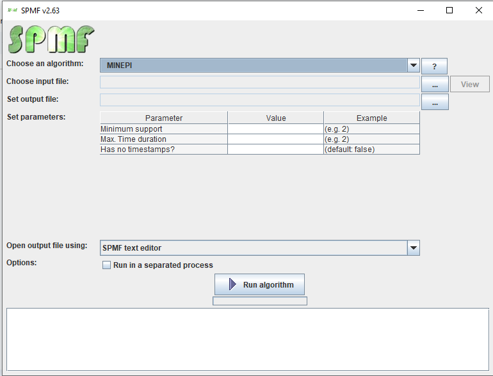
Task: Click the SPMF logo image
Action: [51, 39]
